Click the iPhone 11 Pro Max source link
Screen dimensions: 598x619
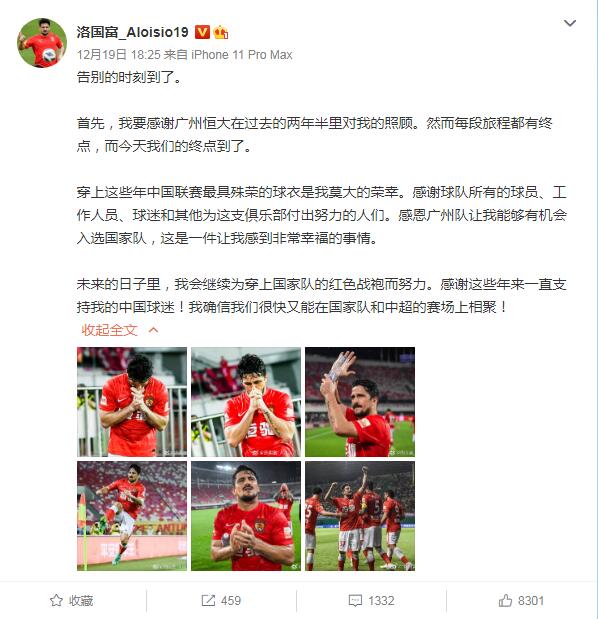click(242, 54)
